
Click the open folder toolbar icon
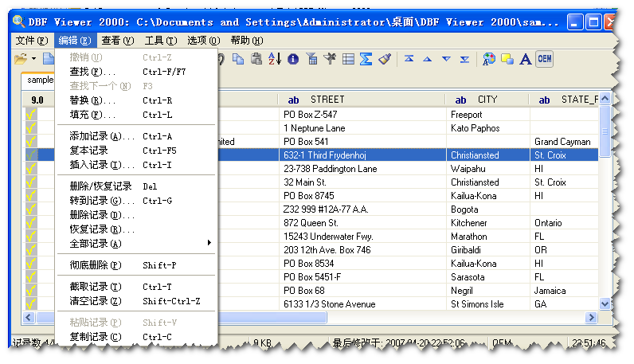click(21, 59)
